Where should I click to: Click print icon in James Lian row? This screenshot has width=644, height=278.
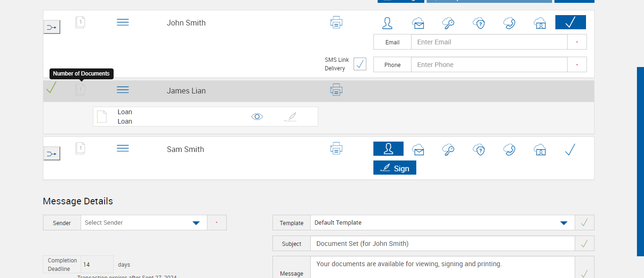(336, 90)
